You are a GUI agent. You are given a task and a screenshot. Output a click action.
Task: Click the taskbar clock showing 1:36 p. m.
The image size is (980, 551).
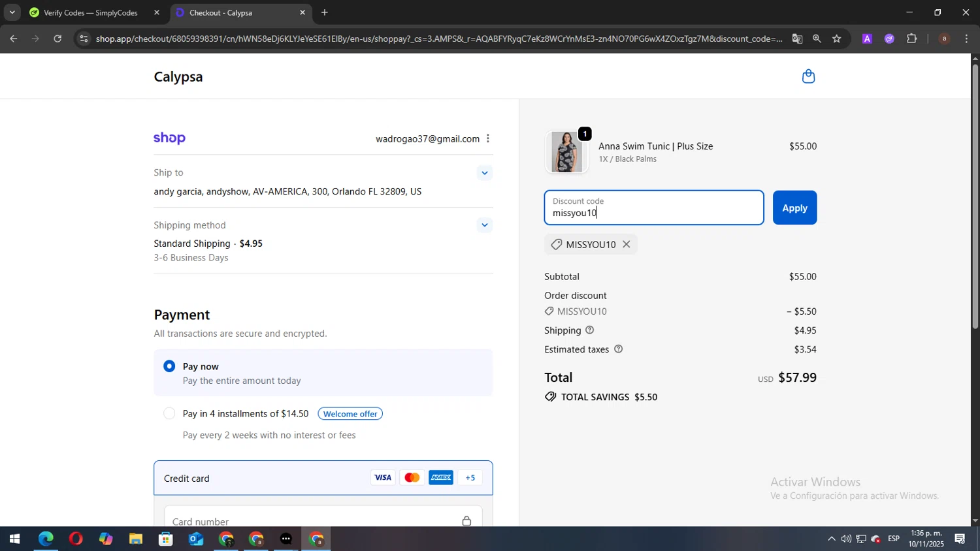tap(926, 539)
